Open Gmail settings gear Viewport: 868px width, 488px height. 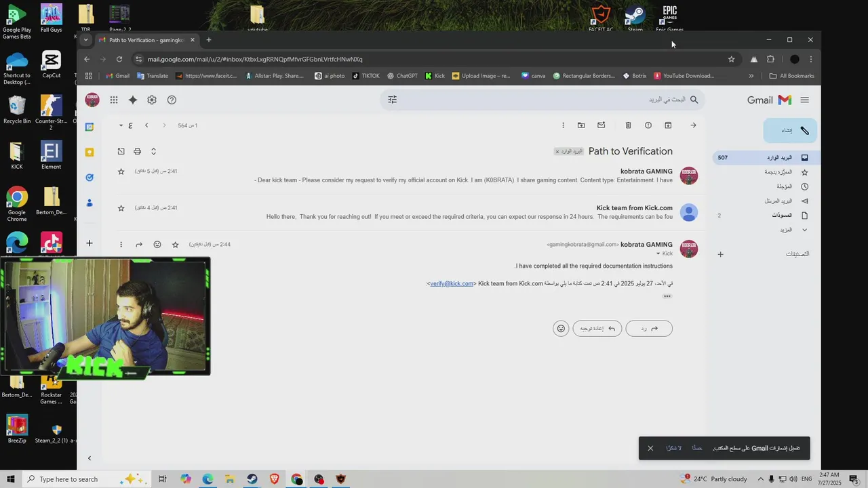pyautogui.click(x=152, y=100)
